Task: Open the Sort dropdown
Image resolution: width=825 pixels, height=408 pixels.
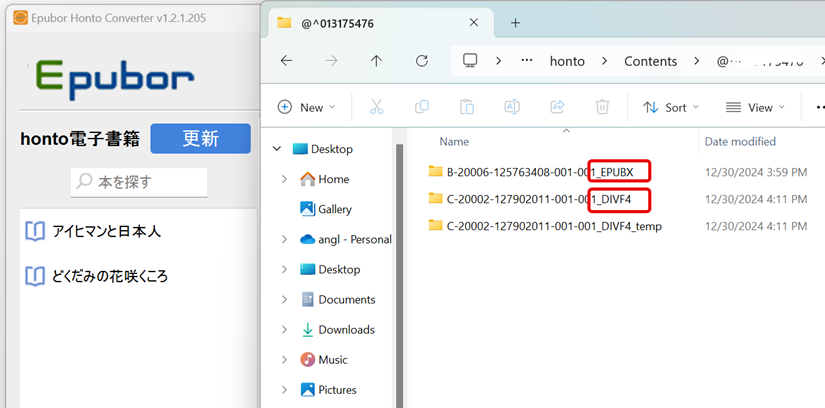Action: 671,107
